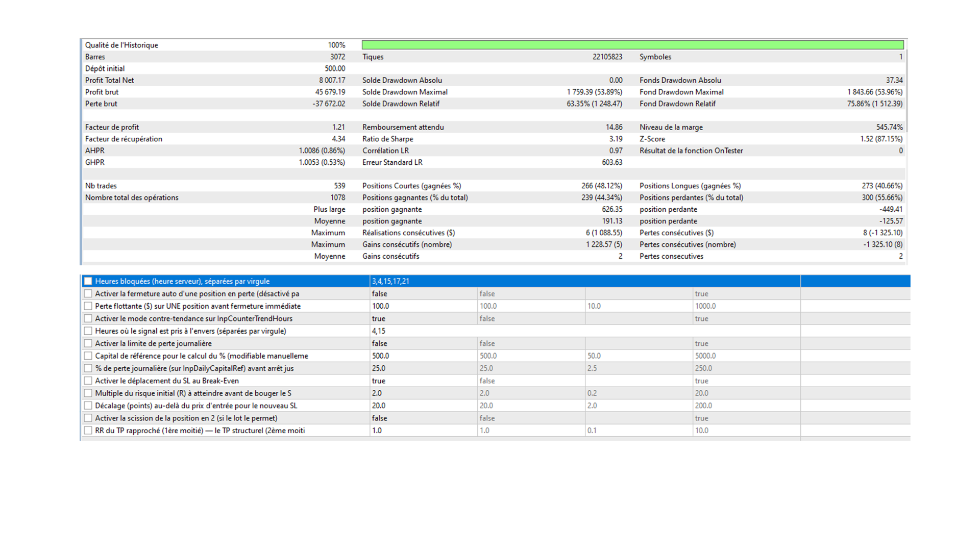Open value dropdown for Break-Even activation true
The image size is (980, 551).
tap(424, 381)
